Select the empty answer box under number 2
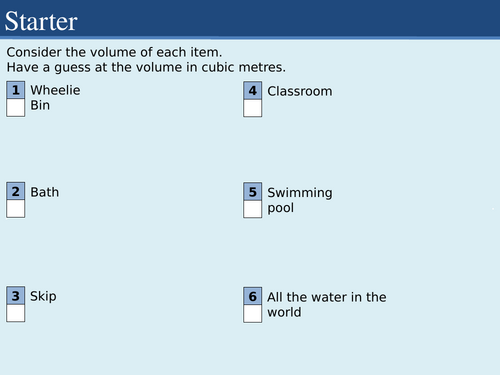Screen dimensions: 500x375 tap(16, 209)
